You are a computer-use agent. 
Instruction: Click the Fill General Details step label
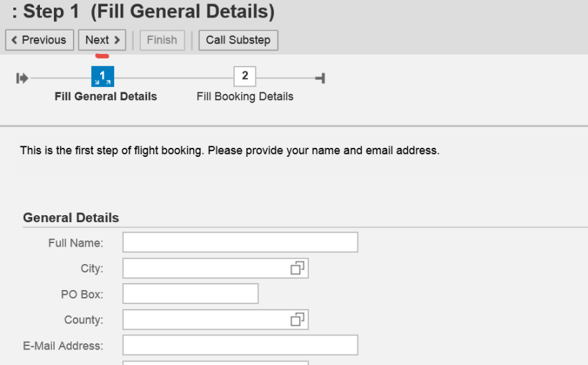[106, 97]
